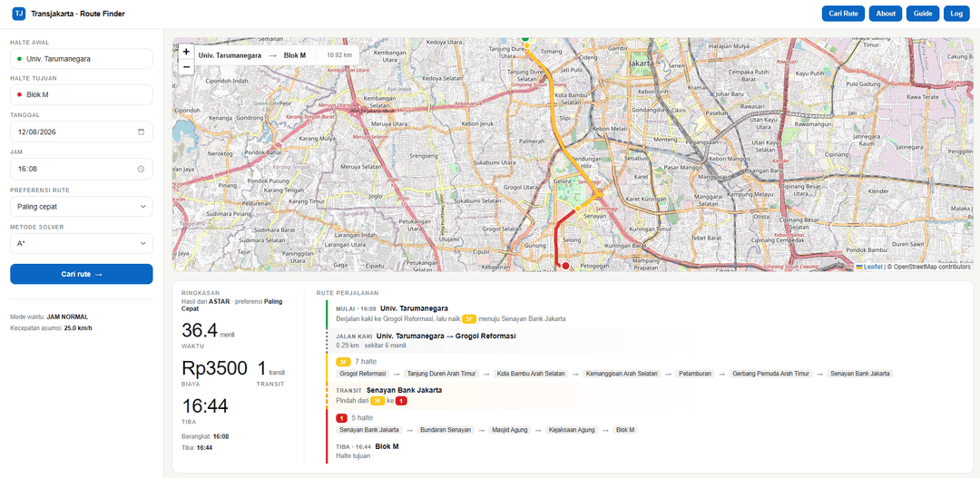The image size is (980, 478).
Task: Click the large 16:44 arrival time
Action: [x=204, y=406]
